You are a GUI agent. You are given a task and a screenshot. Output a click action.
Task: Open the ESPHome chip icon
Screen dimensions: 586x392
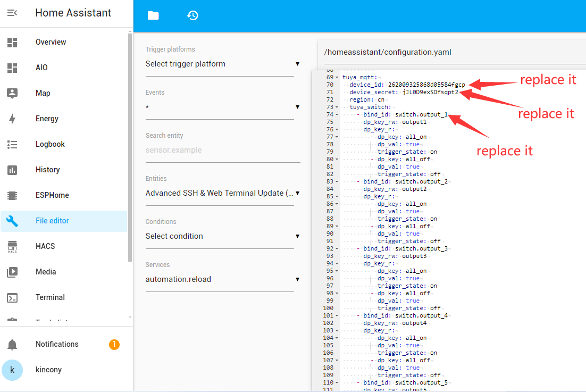[12, 195]
